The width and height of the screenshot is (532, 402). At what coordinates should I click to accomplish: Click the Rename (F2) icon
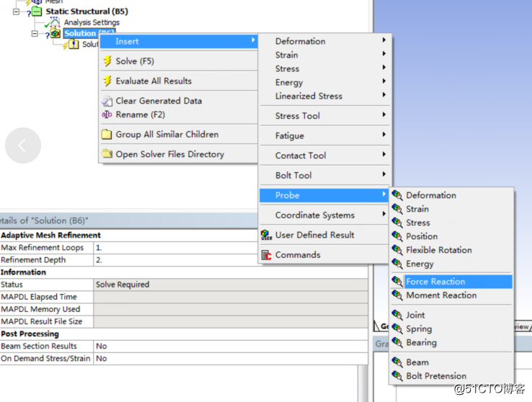pyautogui.click(x=107, y=115)
